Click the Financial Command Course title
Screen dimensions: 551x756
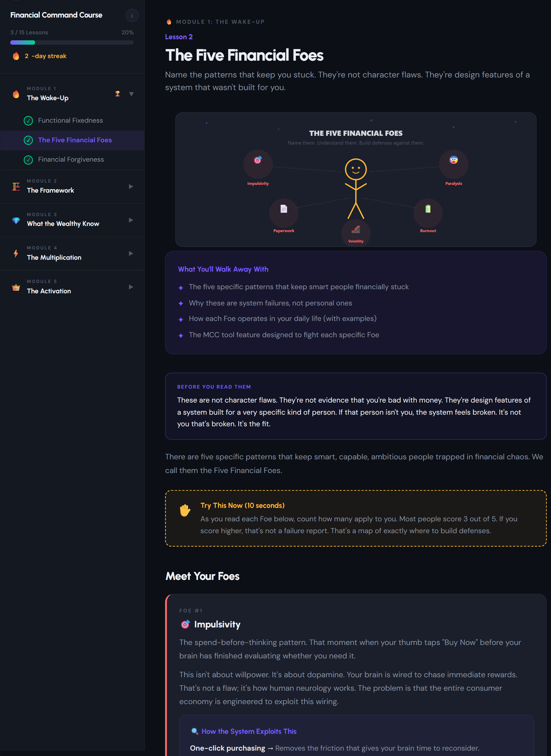pyautogui.click(x=56, y=15)
